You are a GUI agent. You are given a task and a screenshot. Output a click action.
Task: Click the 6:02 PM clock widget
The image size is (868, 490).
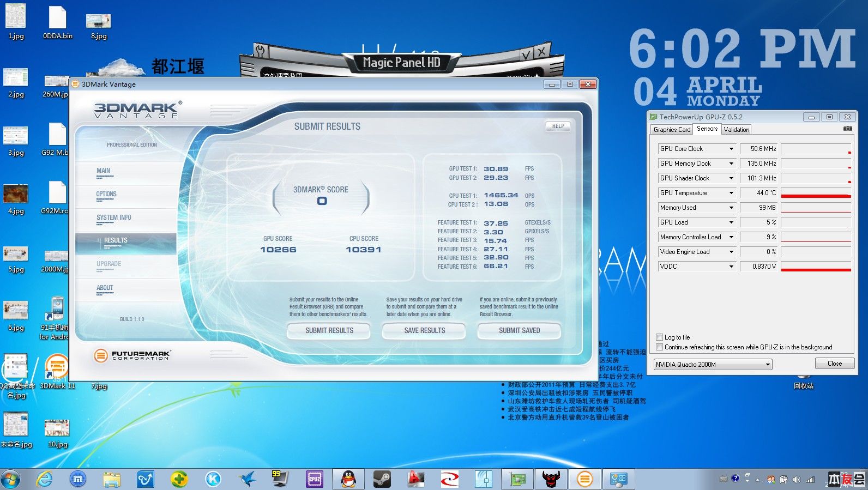742,49
